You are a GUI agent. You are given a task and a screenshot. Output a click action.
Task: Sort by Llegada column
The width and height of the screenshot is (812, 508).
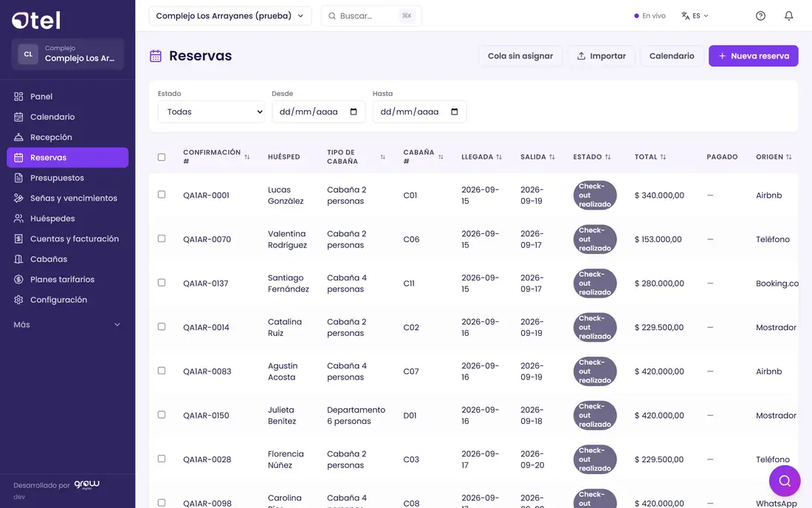pyautogui.click(x=499, y=157)
